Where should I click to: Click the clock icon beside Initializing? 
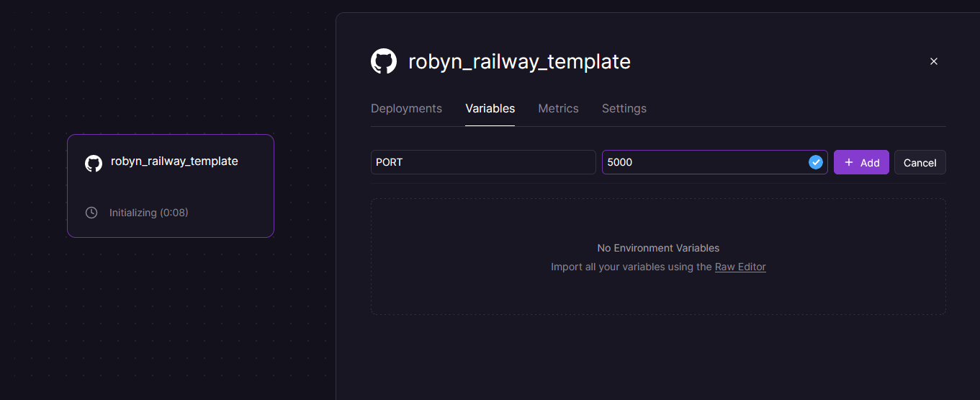[x=91, y=213]
